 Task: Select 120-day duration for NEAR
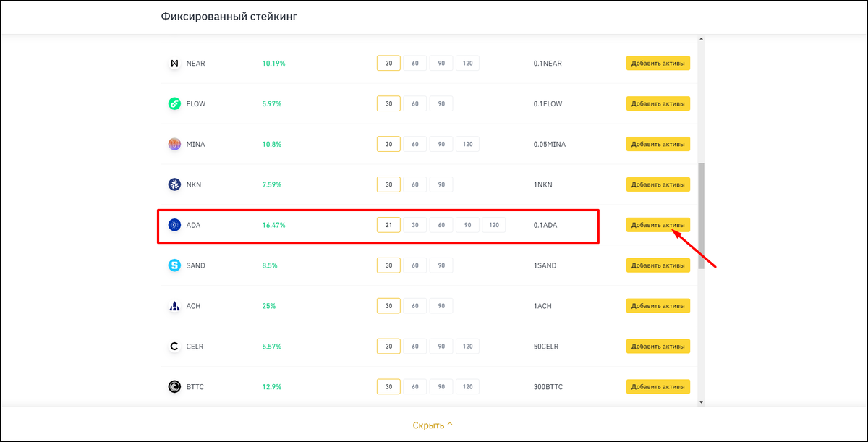pos(467,64)
